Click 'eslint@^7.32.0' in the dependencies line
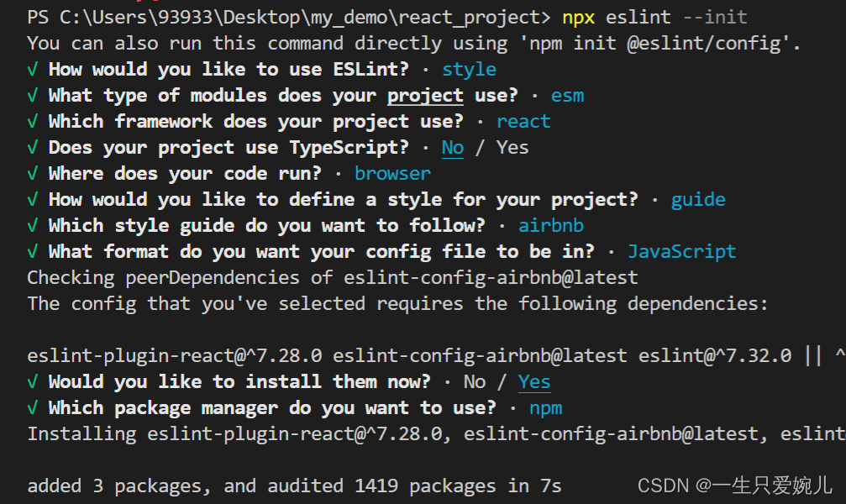Viewport: 846px width, 504px height. pyautogui.click(x=715, y=355)
